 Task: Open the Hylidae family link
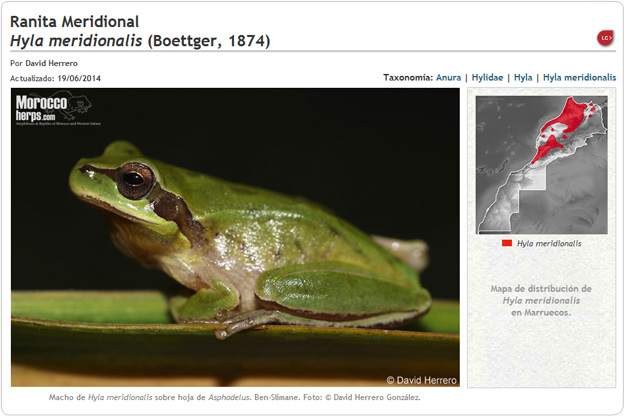[487, 78]
